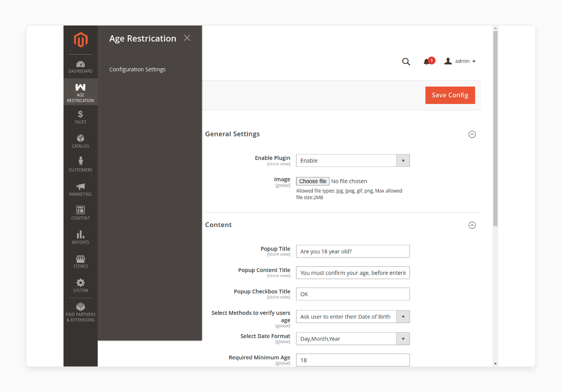This screenshot has height=392, width=562.
Task: Open the System menu
Action: pos(81,286)
